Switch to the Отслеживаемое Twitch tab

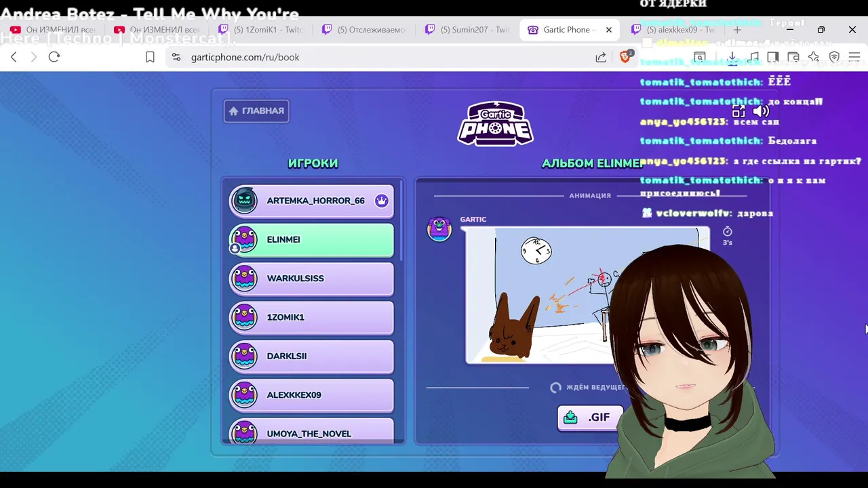click(364, 30)
